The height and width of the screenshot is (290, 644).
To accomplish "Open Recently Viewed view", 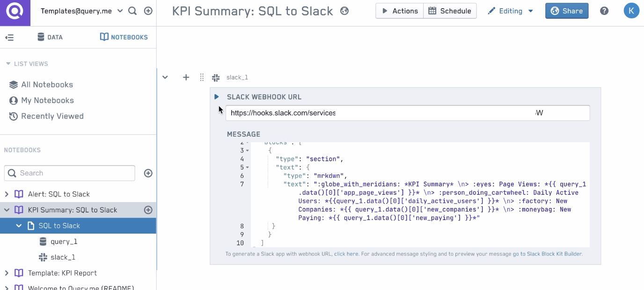I will [x=46, y=116].
